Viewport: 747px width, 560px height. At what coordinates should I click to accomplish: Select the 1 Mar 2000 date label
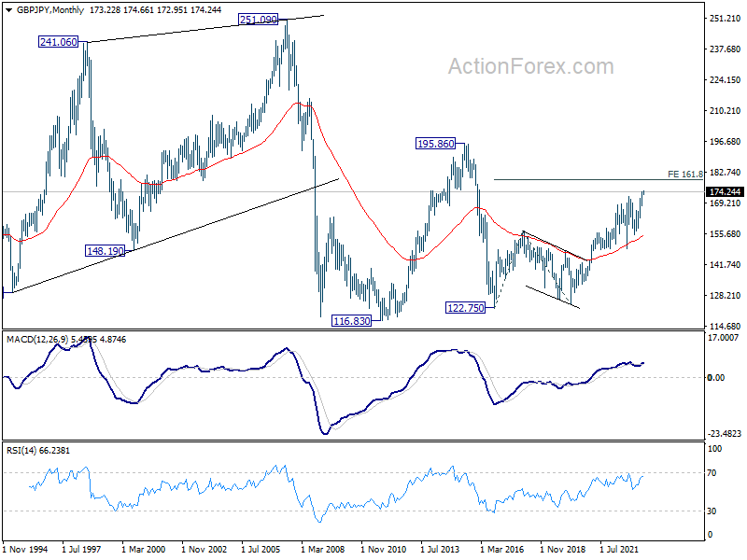(x=144, y=550)
